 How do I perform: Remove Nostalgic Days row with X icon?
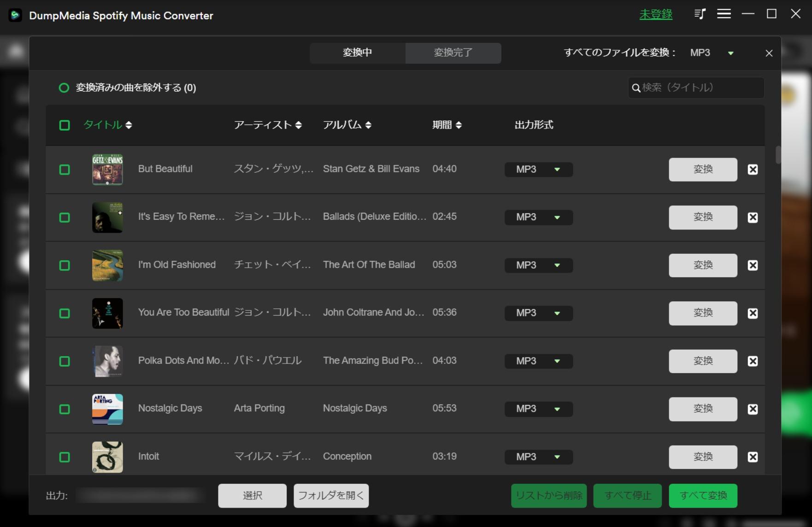753,409
